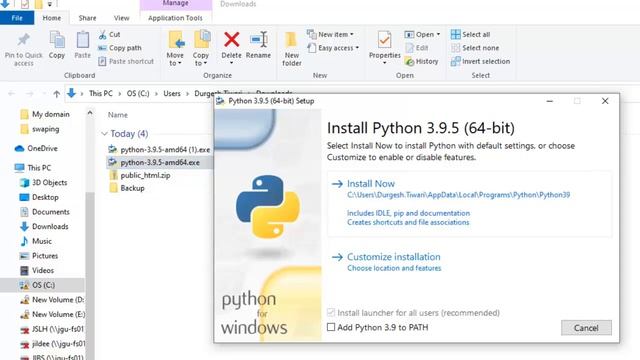Select the Backup folder

coord(127,188)
